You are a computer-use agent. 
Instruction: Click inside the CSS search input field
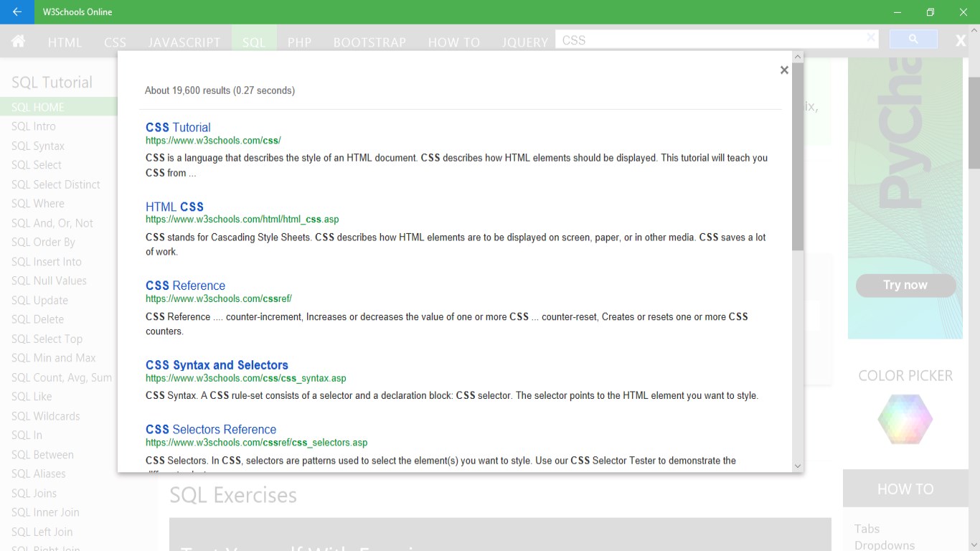[710, 39]
